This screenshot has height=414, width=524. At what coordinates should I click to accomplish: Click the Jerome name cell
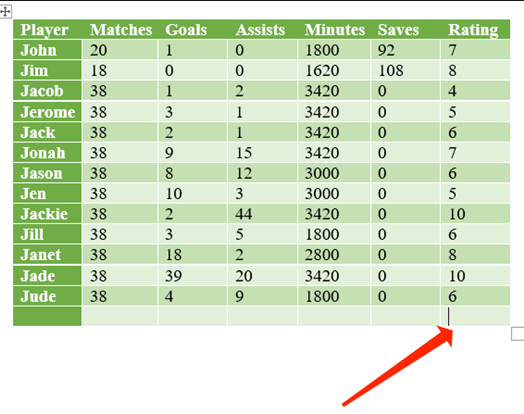click(x=47, y=112)
